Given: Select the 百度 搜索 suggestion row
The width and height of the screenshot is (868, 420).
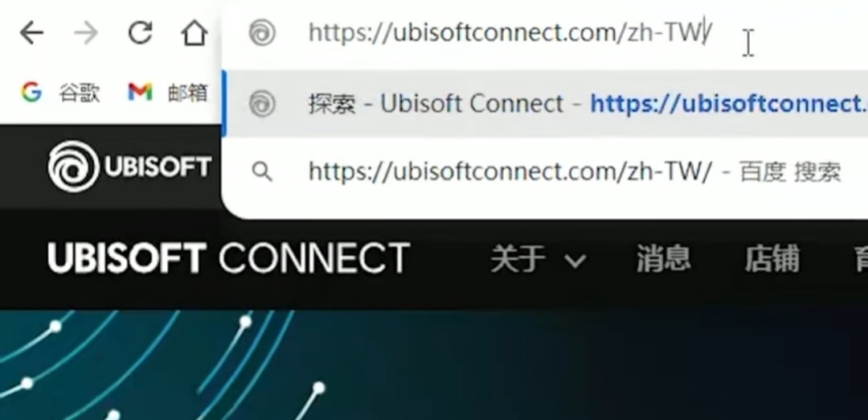Looking at the screenshot, I should pos(545,171).
